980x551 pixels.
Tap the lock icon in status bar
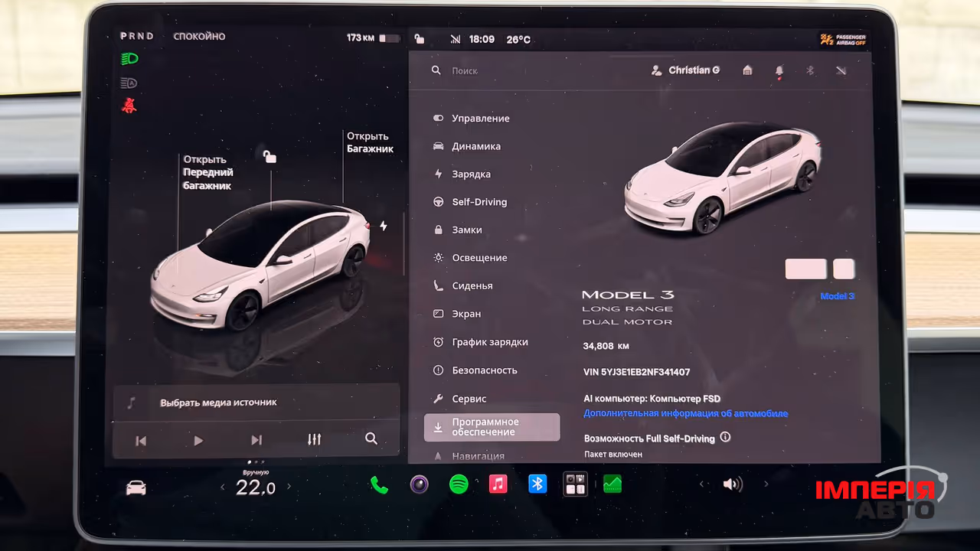419,39
